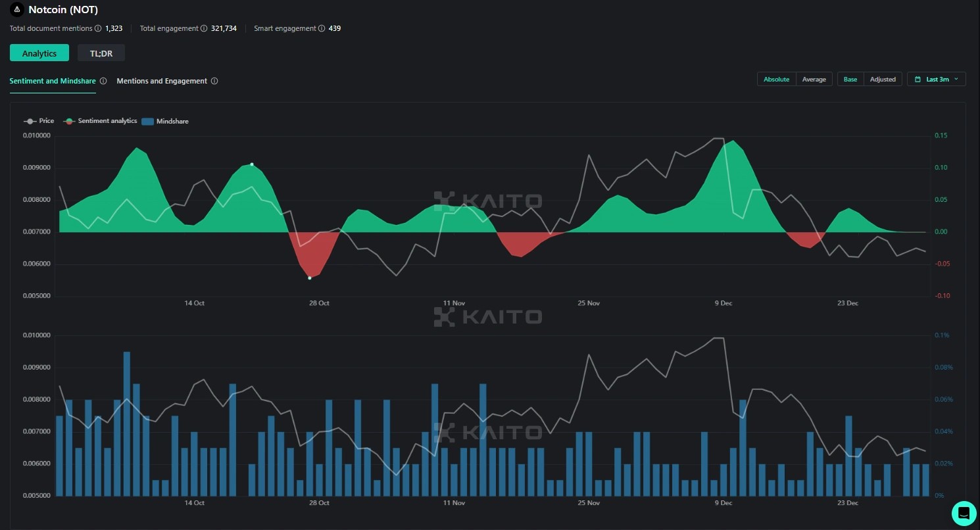
Task: Click 9 Dec label on sentiment chart axis
Action: click(x=723, y=303)
